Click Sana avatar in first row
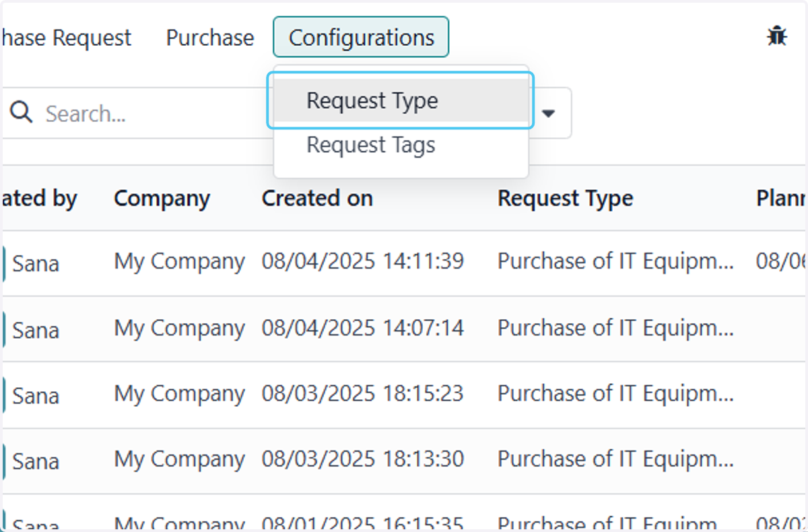Image resolution: width=808 pixels, height=532 pixels. tap(3, 263)
